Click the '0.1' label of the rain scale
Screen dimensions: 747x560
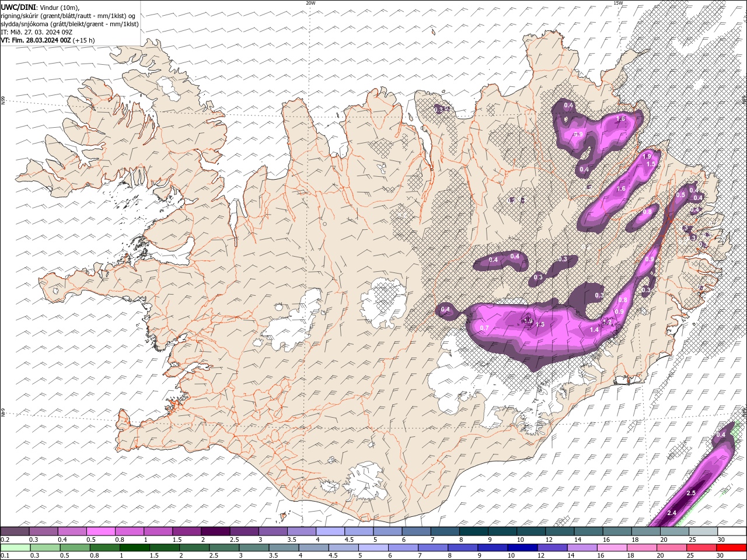5,556
